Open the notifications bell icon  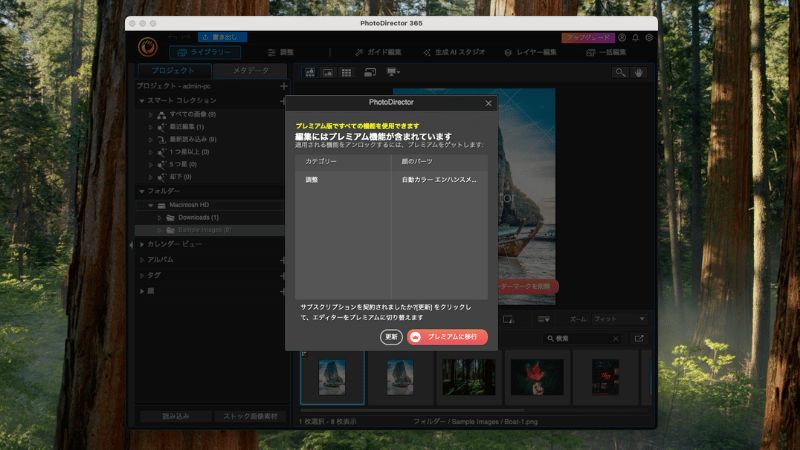click(636, 37)
